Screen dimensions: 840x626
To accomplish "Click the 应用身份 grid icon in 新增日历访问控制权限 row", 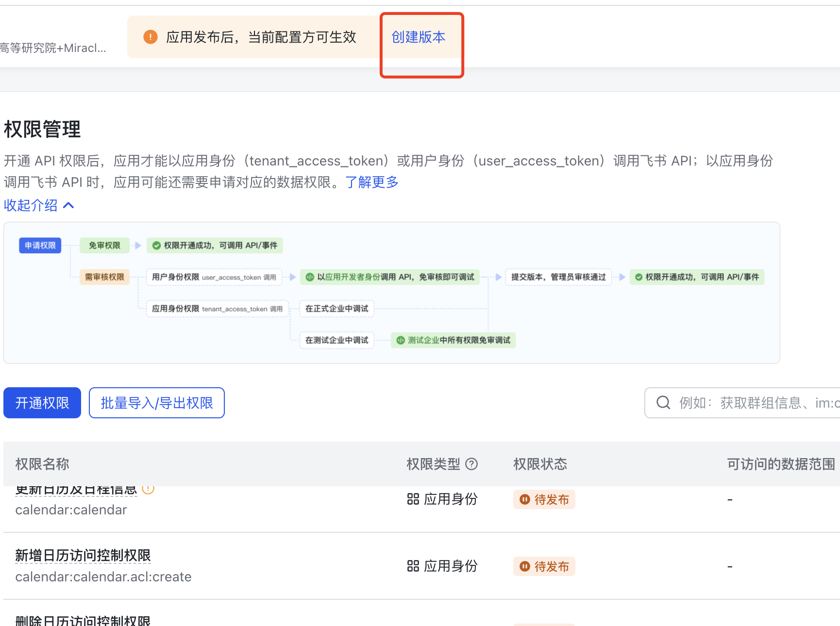I will [x=413, y=566].
